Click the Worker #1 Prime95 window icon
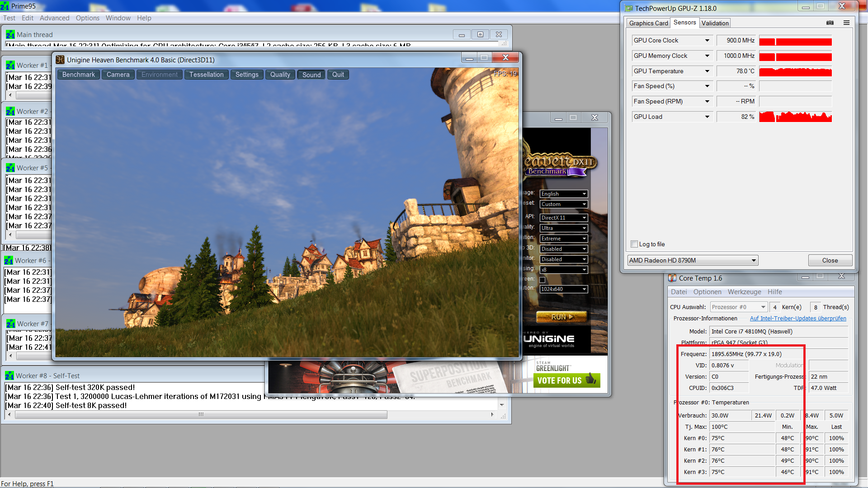868x488 pixels. coord(10,66)
